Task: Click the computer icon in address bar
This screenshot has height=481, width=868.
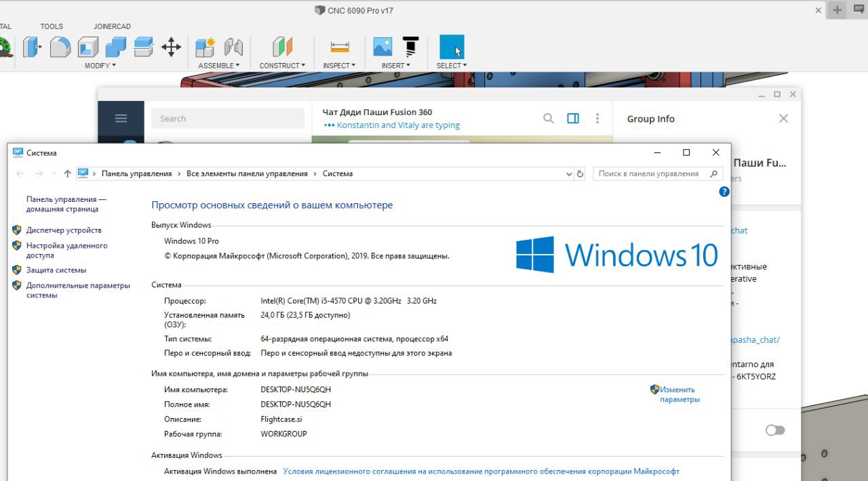Action: point(83,173)
